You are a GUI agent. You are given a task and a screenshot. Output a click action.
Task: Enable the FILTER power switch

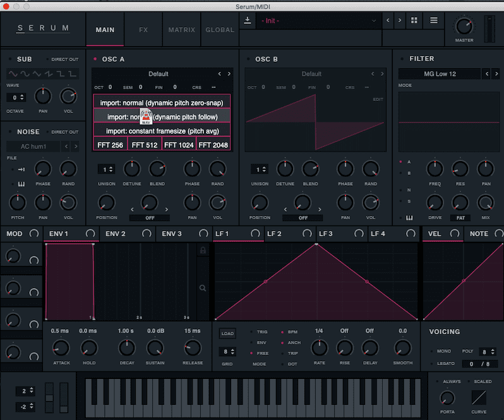(402, 59)
